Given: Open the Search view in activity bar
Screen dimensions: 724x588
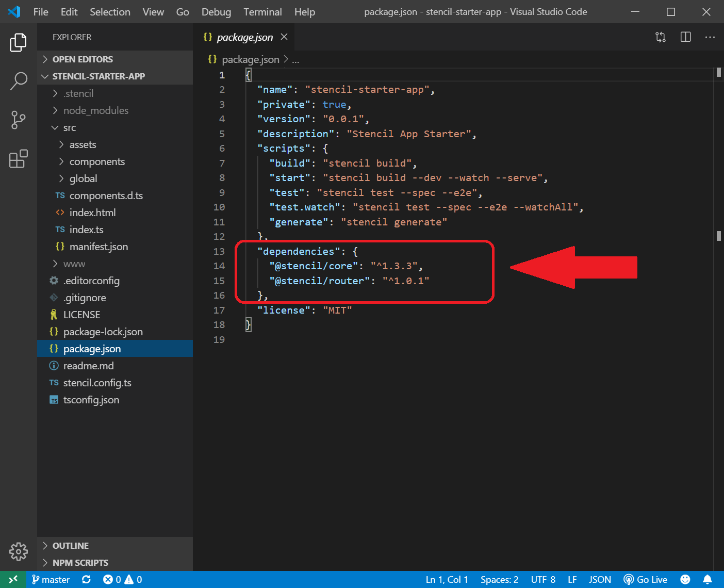Looking at the screenshot, I should (x=18, y=81).
